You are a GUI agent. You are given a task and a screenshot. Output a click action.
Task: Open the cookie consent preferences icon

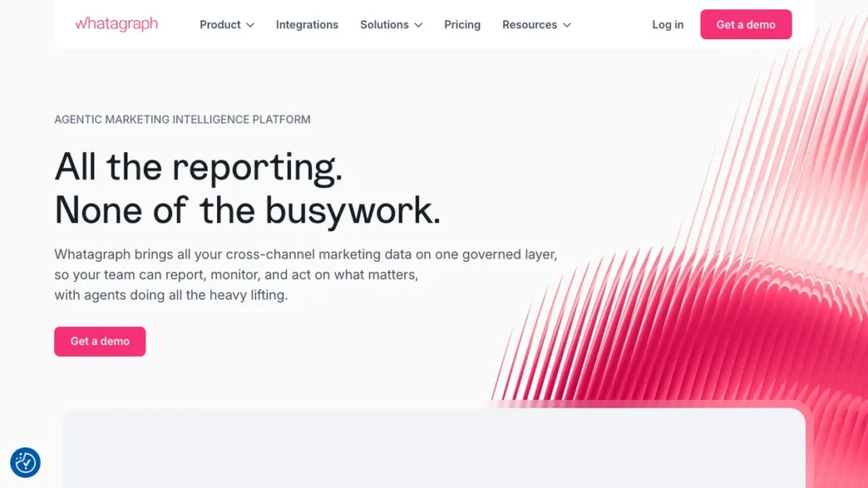25,463
